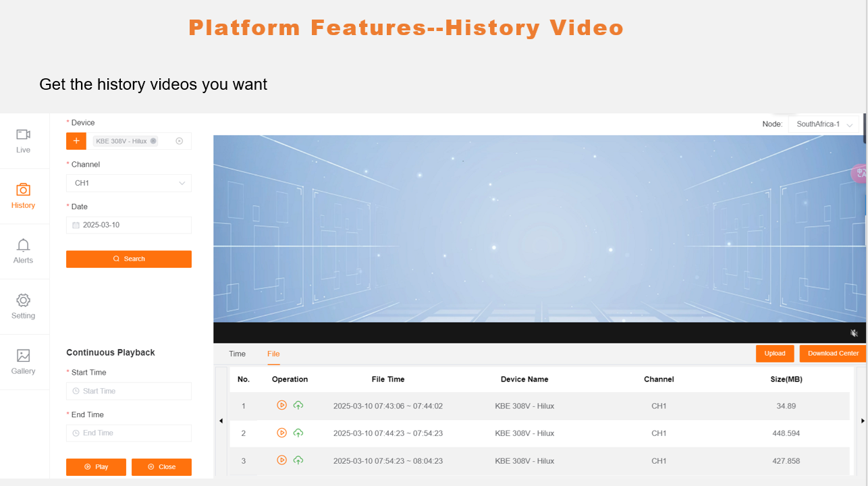Viewport: 868px width, 486px height.
Task: Open the Live video section
Action: click(x=24, y=140)
